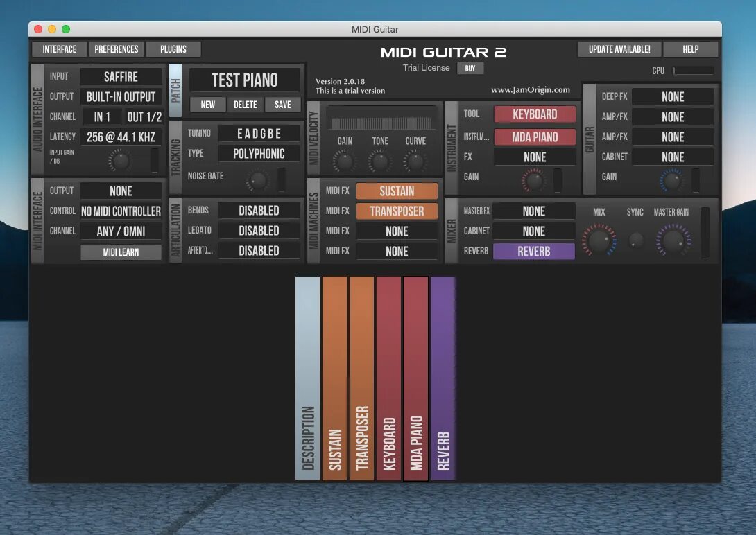Open the Keyboard tool selector
This screenshot has height=535, width=756.
pos(535,114)
